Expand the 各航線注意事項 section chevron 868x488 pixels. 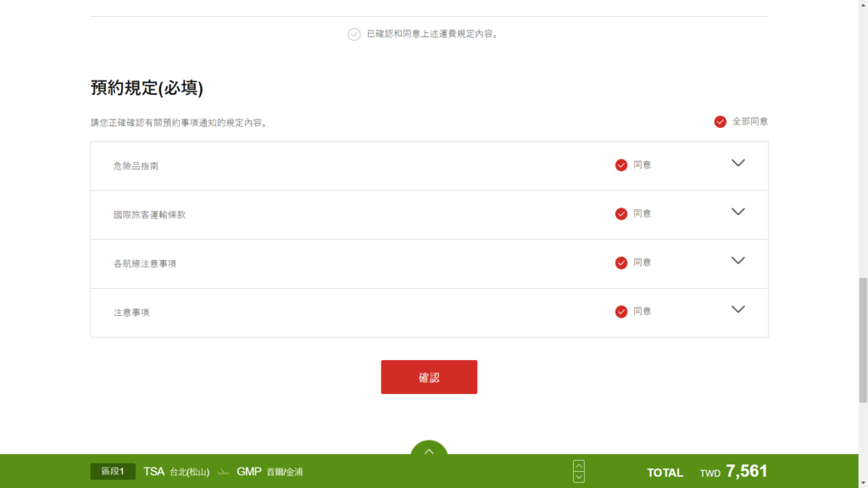tap(738, 260)
